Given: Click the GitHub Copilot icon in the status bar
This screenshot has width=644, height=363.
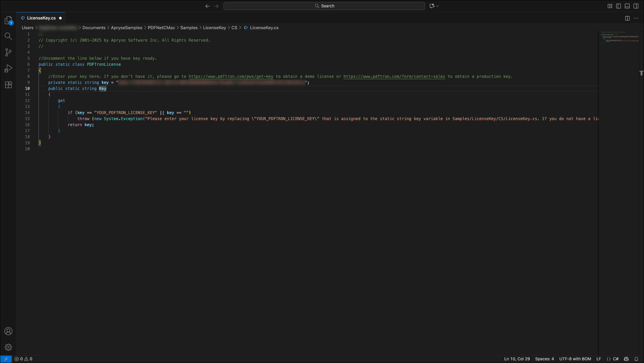Looking at the screenshot, I should click(626, 359).
